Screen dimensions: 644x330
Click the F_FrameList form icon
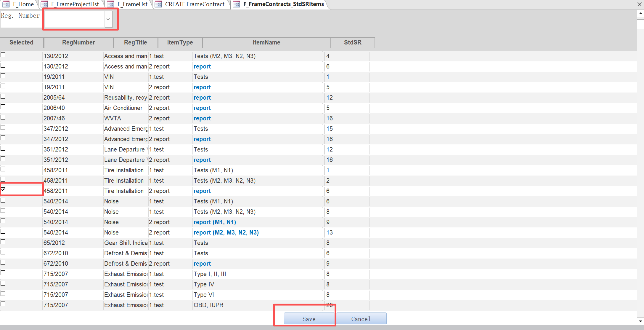pyautogui.click(x=111, y=4)
